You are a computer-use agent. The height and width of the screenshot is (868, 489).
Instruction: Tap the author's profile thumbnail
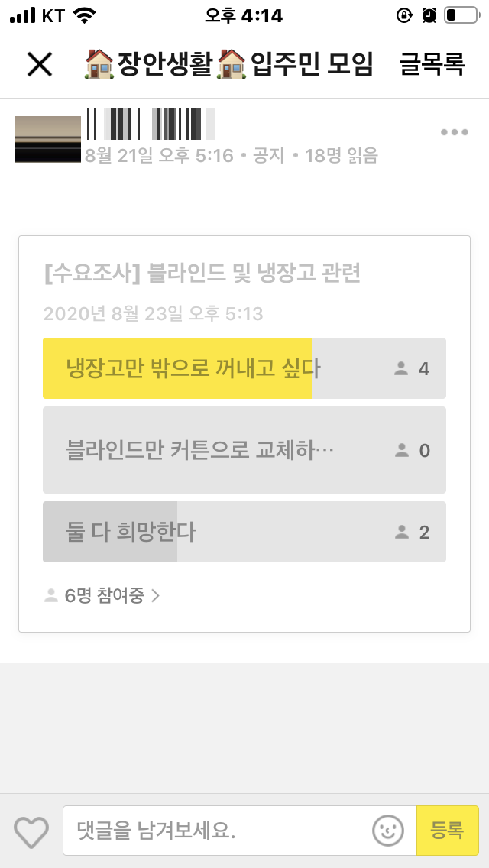[x=48, y=139]
